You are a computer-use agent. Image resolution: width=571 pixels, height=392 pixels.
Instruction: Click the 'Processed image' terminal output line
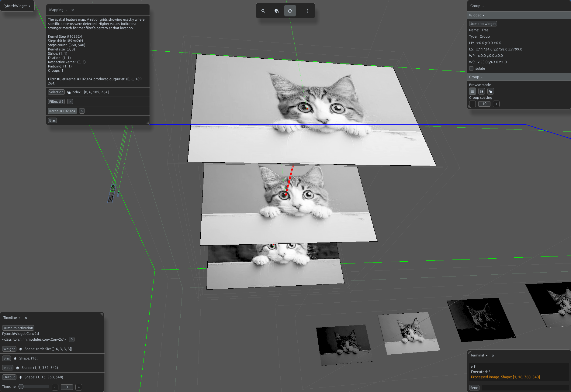pyautogui.click(x=505, y=377)
